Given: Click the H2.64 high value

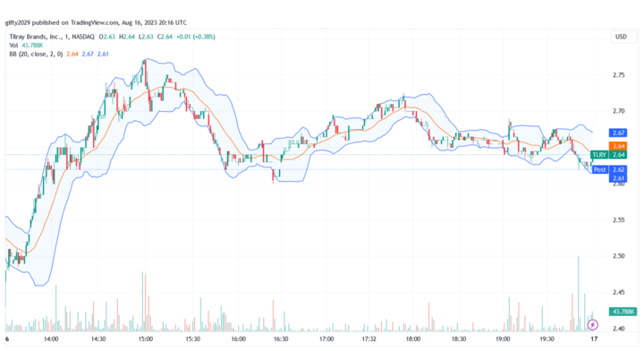Looking at the screenshot, I should tap(127, 37).
